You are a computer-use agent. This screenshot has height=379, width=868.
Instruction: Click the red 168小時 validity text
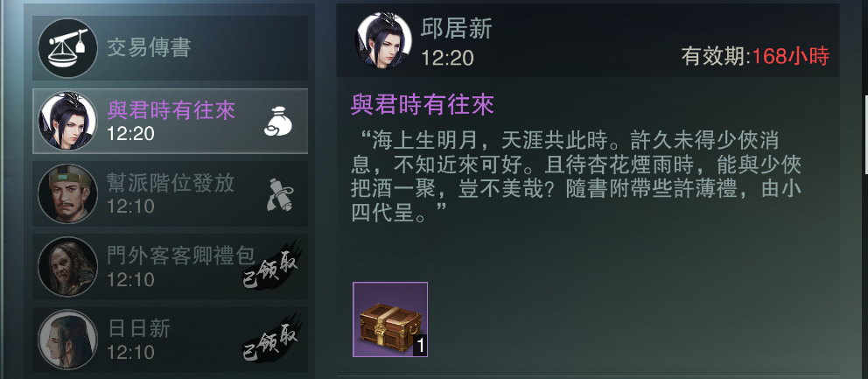pyautogui.click(x=790, y=57)
